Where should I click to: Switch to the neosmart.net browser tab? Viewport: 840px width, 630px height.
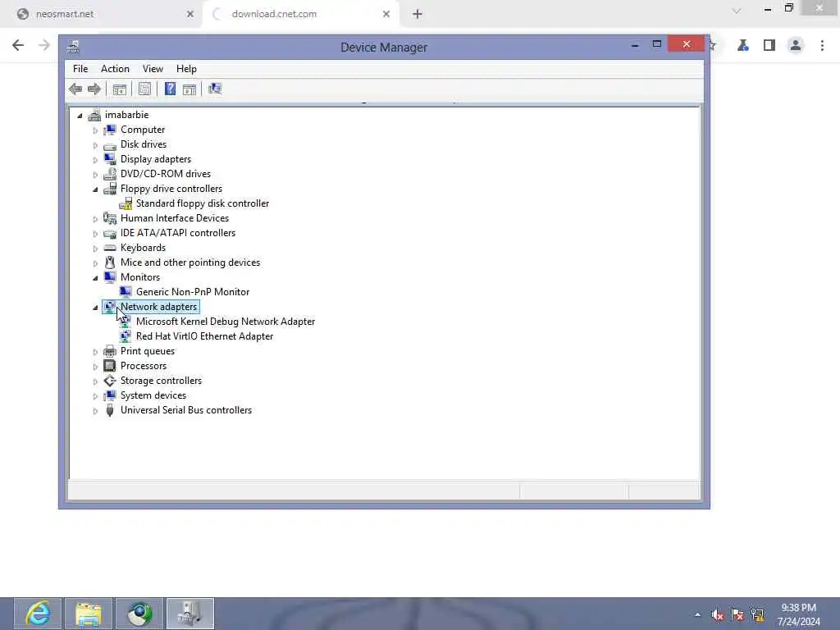102,14
